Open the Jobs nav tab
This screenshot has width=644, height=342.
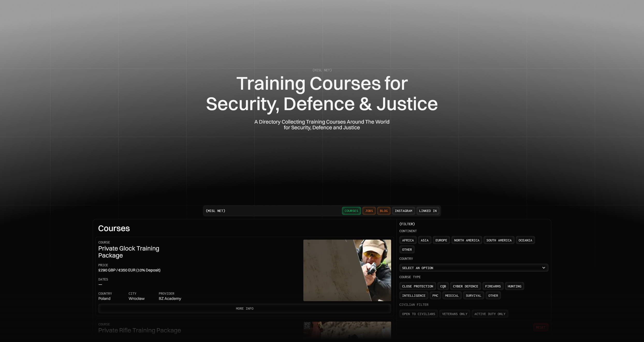369,211
